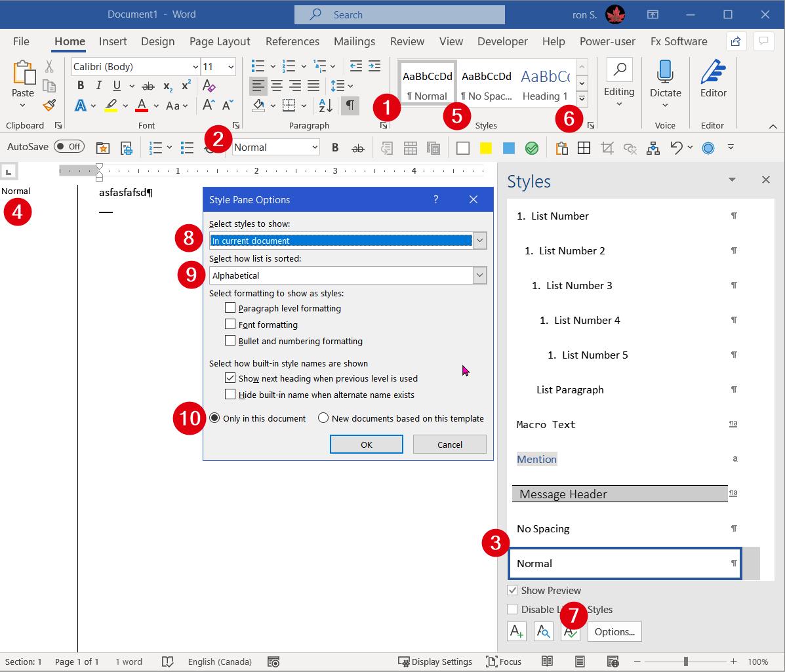
Task: Toggle Bold in the ribbon Font group
Action: [81, 86]
